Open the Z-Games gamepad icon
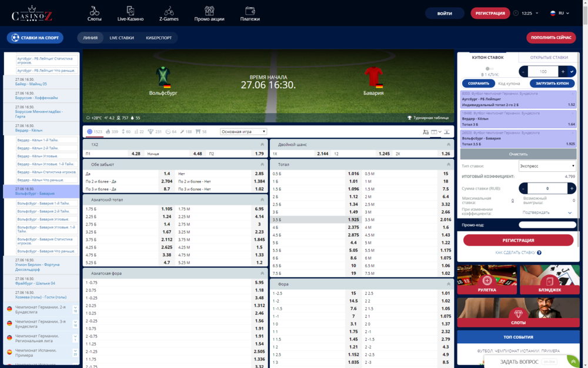588x368 pixels. click(x=169, y=14)
